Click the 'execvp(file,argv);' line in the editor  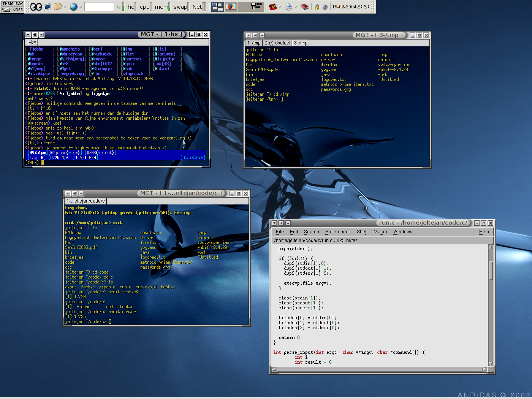[307, 283]
